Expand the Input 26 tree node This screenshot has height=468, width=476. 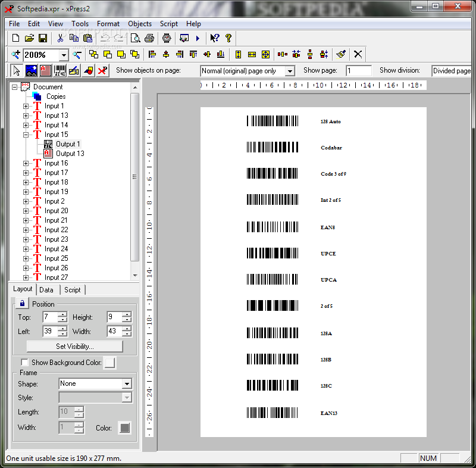point(26,268)
